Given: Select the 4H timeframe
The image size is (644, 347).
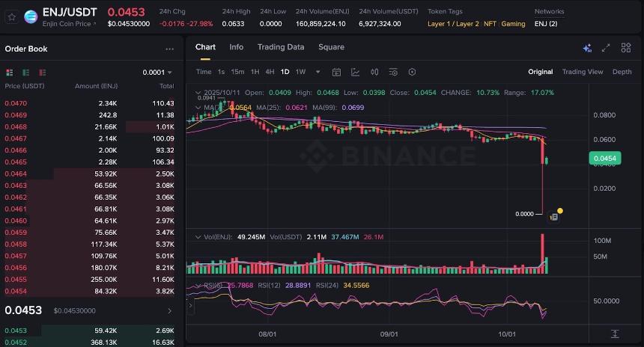Looking at the screenshot, I should coord(270,72).
